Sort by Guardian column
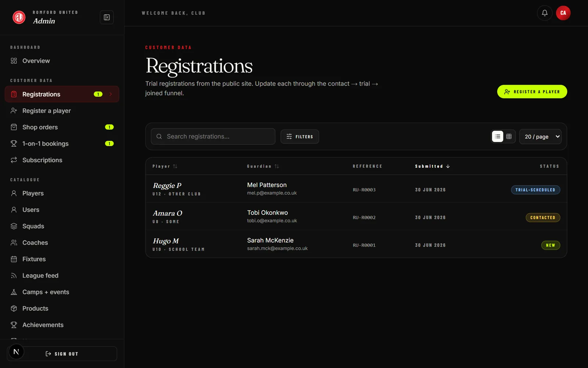 pyautogui.click(x=263, y=166)
